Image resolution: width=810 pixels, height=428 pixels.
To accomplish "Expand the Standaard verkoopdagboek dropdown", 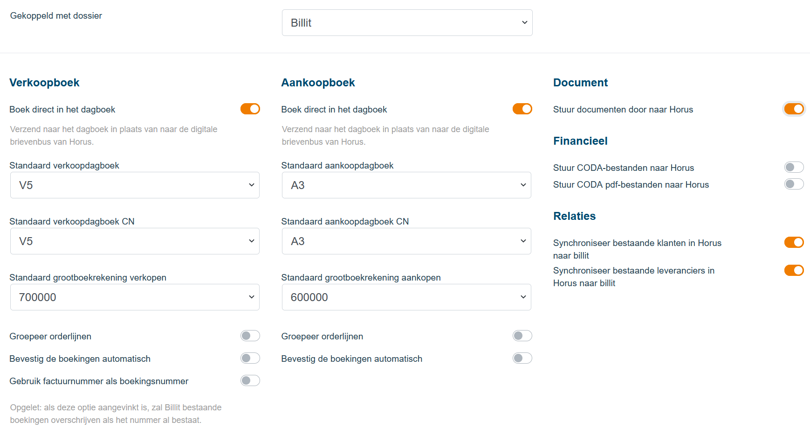I will (x=134, y=185).
